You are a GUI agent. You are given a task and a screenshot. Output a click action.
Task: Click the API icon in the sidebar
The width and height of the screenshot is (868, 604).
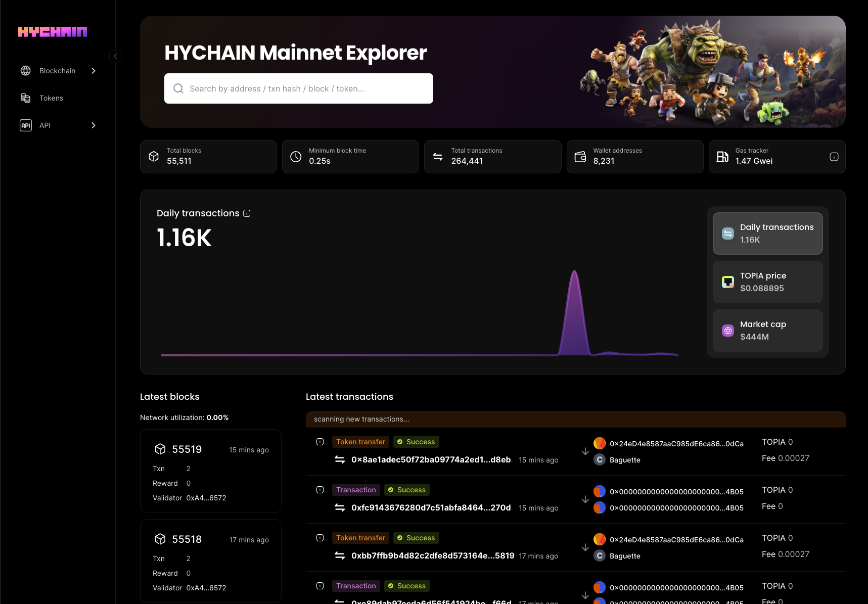tap(25, 125)
